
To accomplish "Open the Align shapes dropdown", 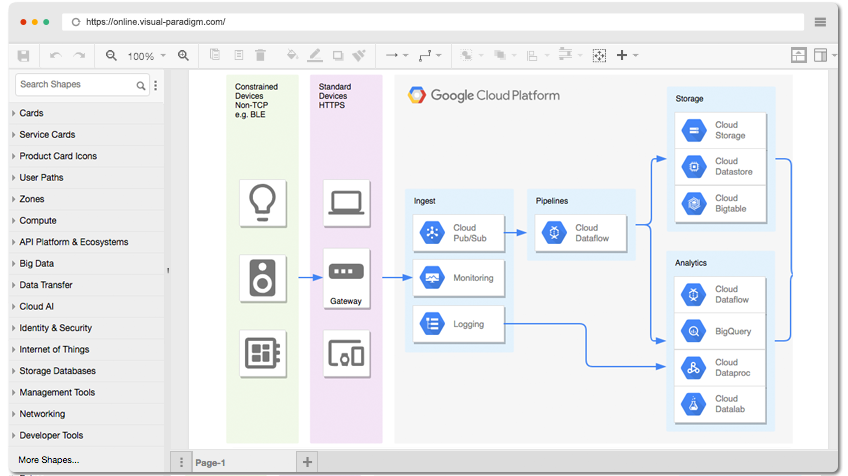I will pyautogui.click(x=538, y=55).
